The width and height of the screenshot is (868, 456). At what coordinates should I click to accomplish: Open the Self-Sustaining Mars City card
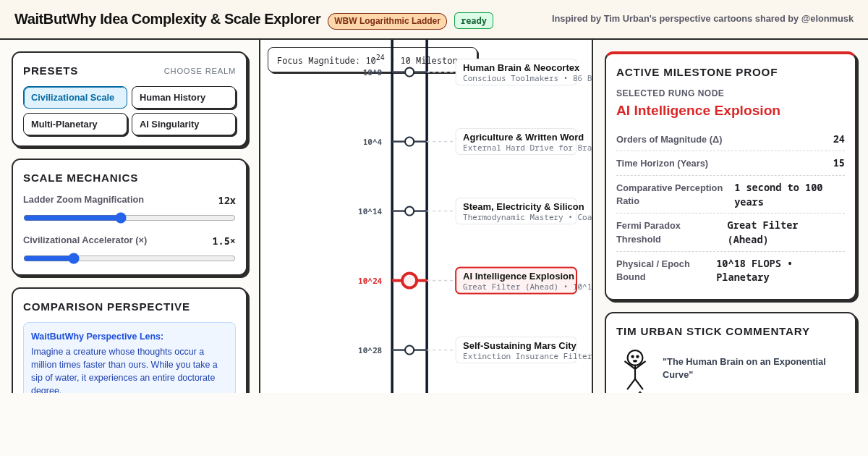[x=516, y=350]
